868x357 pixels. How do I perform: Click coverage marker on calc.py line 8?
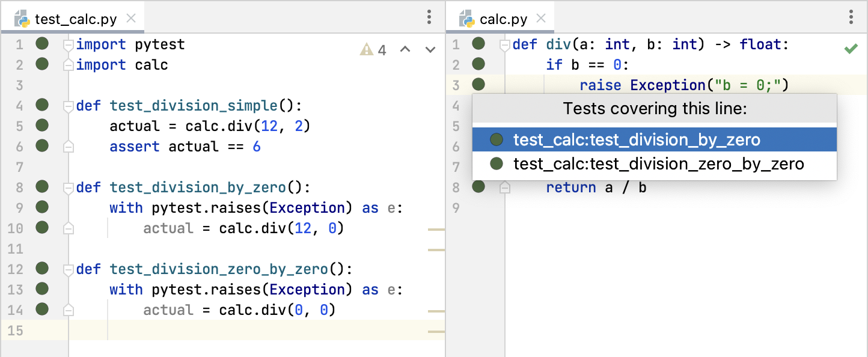478,186
